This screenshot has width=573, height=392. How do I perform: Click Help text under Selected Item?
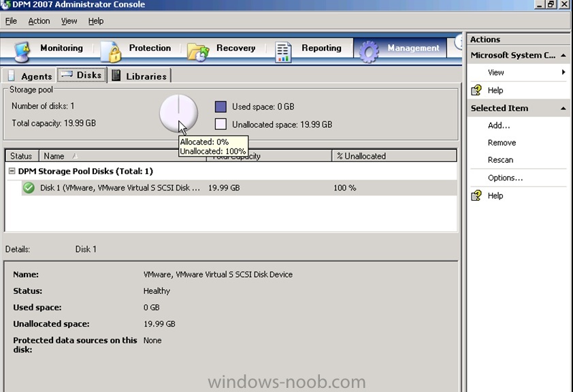[x=495, y=195]
